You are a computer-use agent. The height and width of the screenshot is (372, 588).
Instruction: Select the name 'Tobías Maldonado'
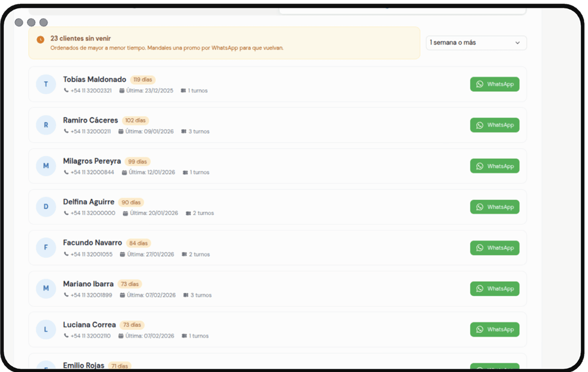94,79
